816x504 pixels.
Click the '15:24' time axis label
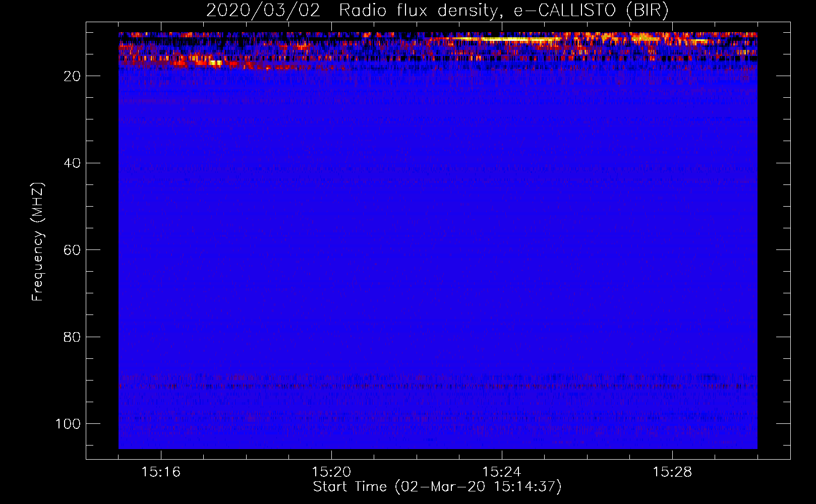point(502,472)
